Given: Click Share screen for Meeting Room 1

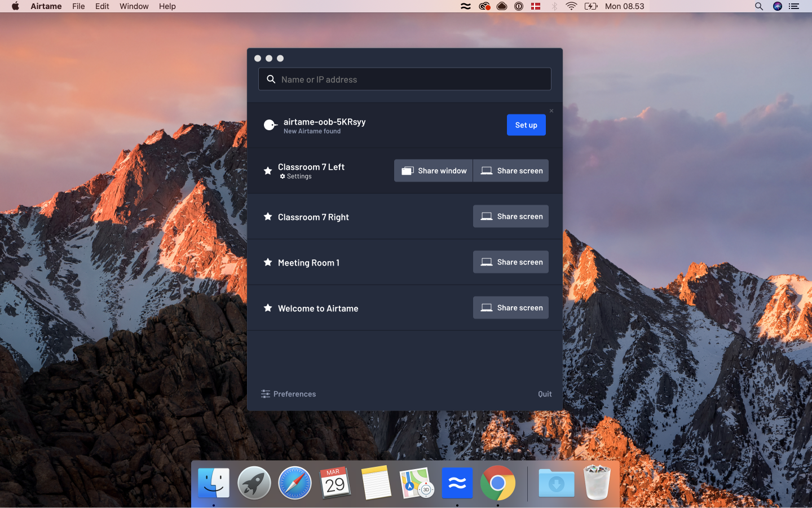Looking at the screenshot, I should point(511,262).
